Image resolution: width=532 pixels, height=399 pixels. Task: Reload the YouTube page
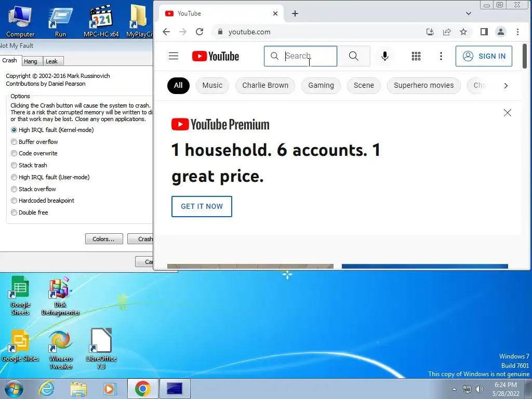coord(199,32)
